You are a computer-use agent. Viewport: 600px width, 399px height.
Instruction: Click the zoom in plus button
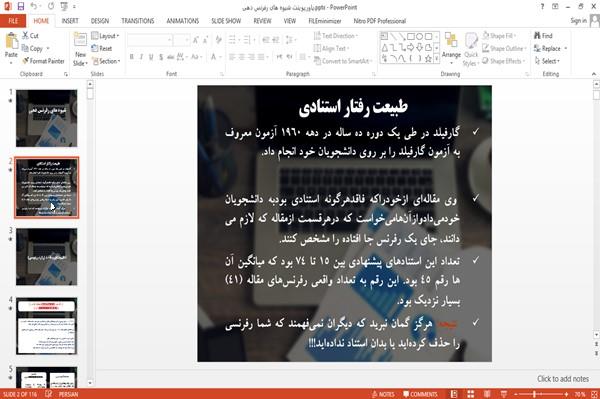pyautogui.click(x=566, y=394)
